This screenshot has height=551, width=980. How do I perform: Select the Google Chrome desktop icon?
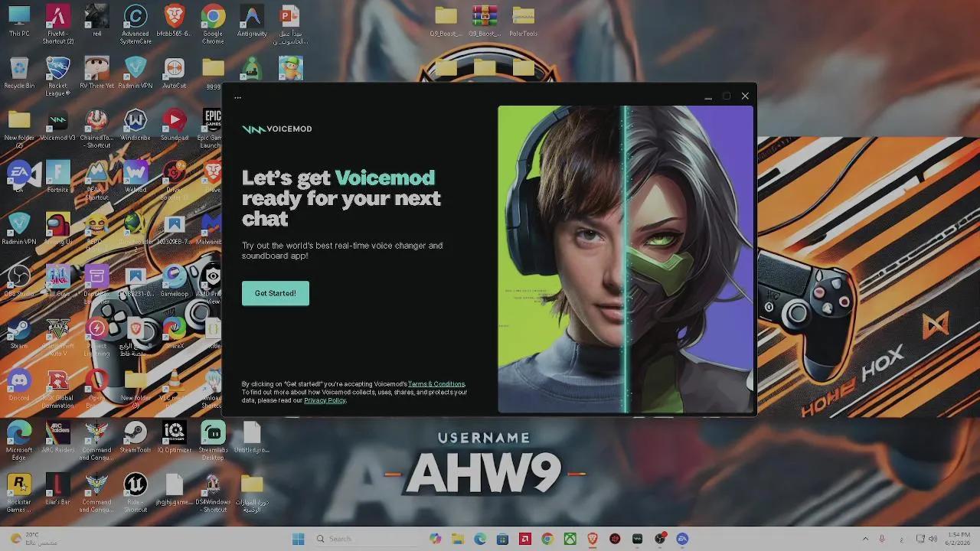point(213,24)
